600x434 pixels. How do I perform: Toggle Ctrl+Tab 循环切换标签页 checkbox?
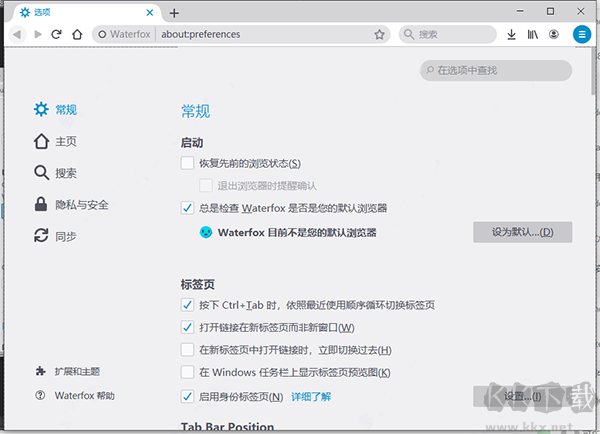click(x=187, y=305)
